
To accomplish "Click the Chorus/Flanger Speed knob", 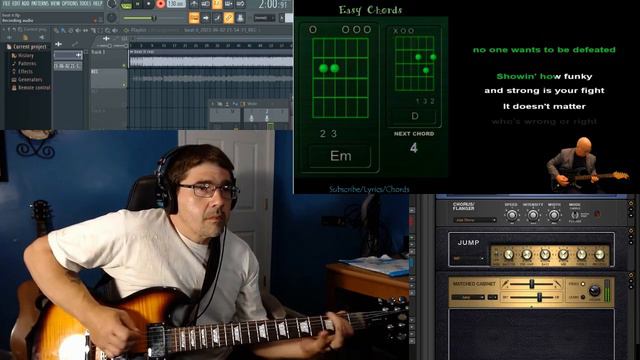I will pyautogui.click(x=512, y=215).
